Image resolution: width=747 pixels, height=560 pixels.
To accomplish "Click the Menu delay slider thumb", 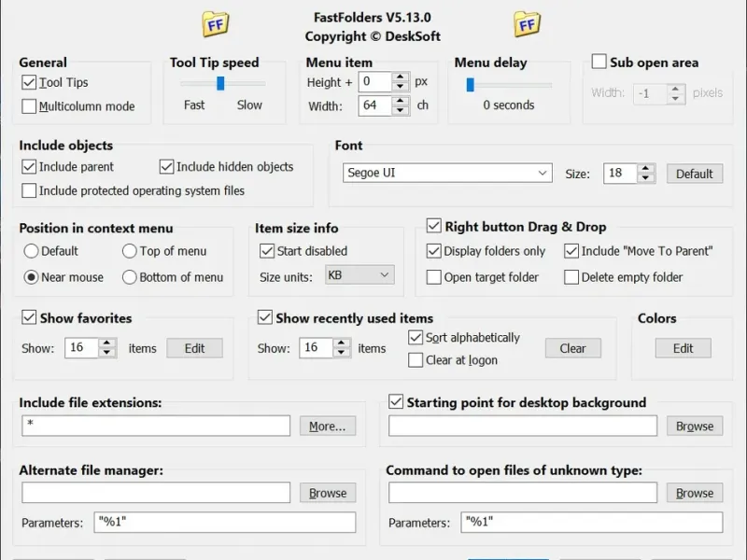I will pyautogui.click(x=470, y=84).
